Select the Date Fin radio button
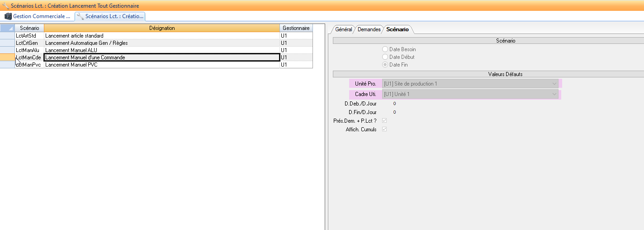 click(385, 65)
